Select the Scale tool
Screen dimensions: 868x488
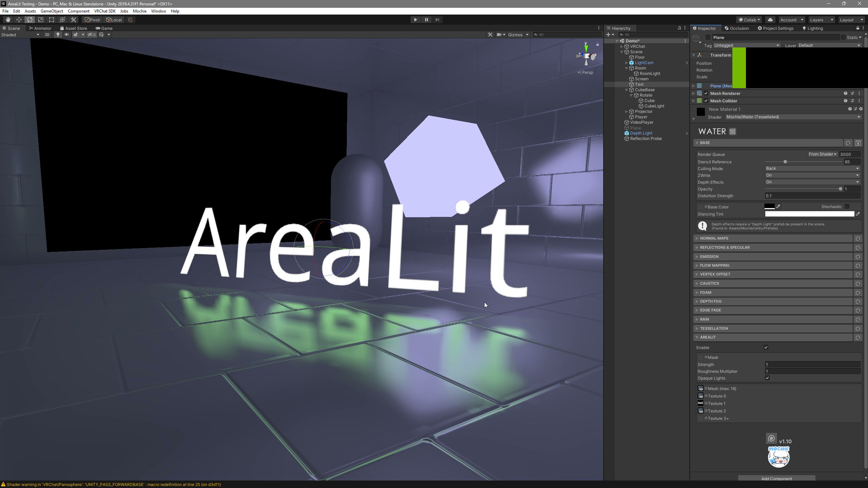pyautogui.click(x=41, y=20)
